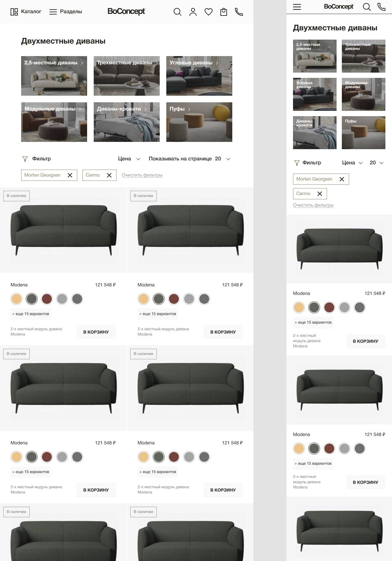
Task: Open 2,5-местные диваны tile in mobile layout
Action: pos(315,56)
